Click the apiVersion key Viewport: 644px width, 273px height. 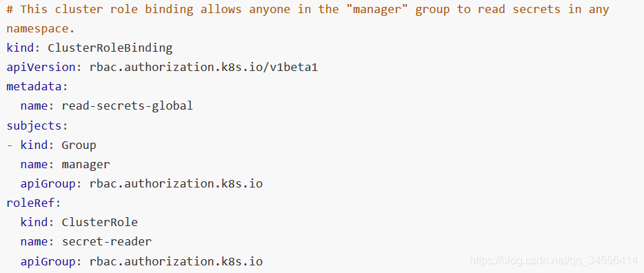[x=41, y=68]
